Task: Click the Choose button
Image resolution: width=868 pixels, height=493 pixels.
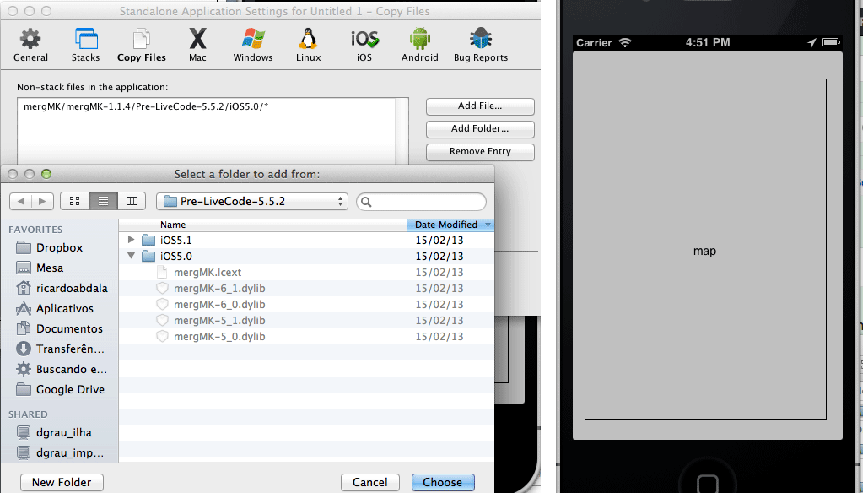Action: click(x=443, y=482)
